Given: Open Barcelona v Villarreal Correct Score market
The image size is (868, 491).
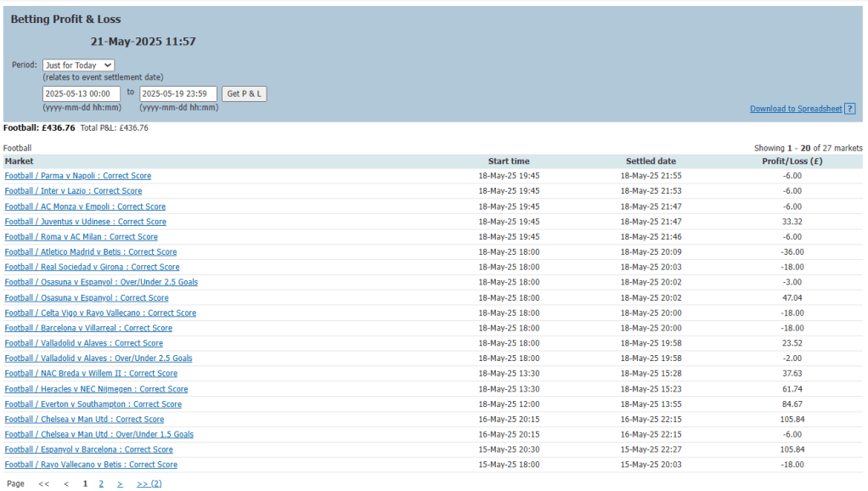Looking at the screenshot, I should click(88, 328).
